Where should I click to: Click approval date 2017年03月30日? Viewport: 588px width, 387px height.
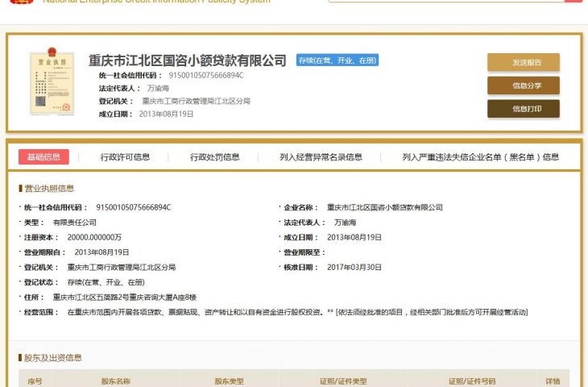click(x=354, y=267)
